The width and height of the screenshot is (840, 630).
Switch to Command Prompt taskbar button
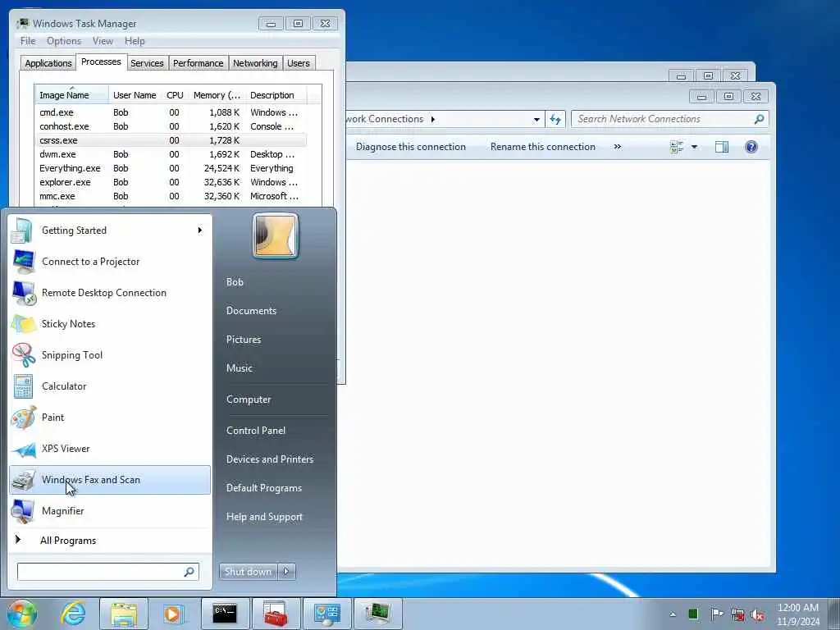pyautogui.click(x=225, y=614)
